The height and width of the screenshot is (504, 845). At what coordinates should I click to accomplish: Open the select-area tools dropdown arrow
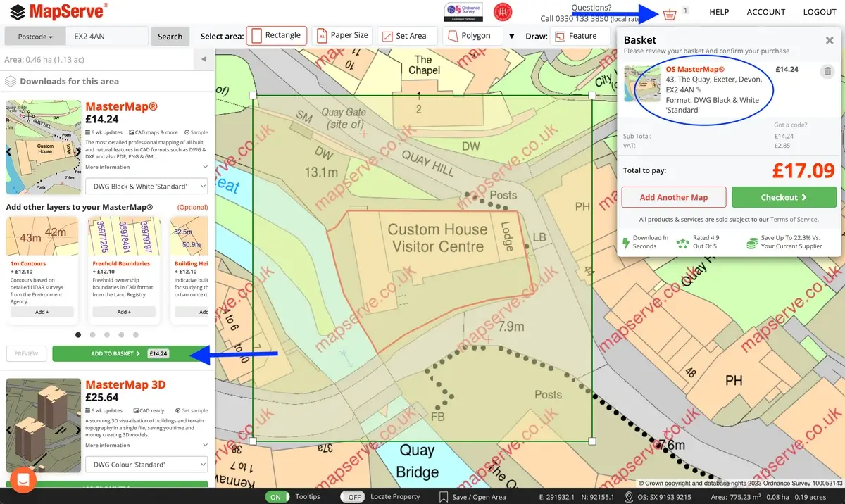511,36
